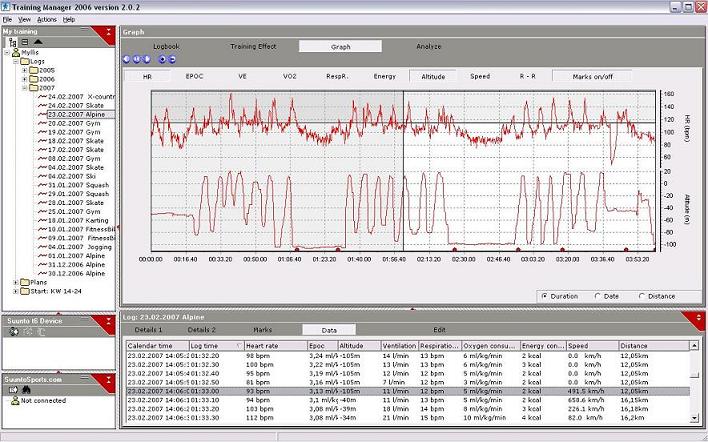Click the Plans folder icon
This screenshot has width=708, height=442.
25,282
